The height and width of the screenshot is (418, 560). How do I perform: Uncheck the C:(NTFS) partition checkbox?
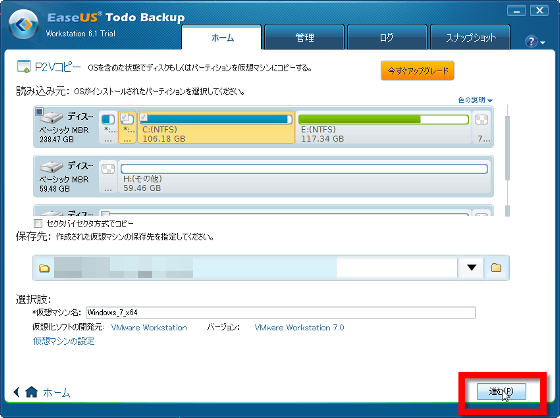pyautogui.click(x=144, y=116)
